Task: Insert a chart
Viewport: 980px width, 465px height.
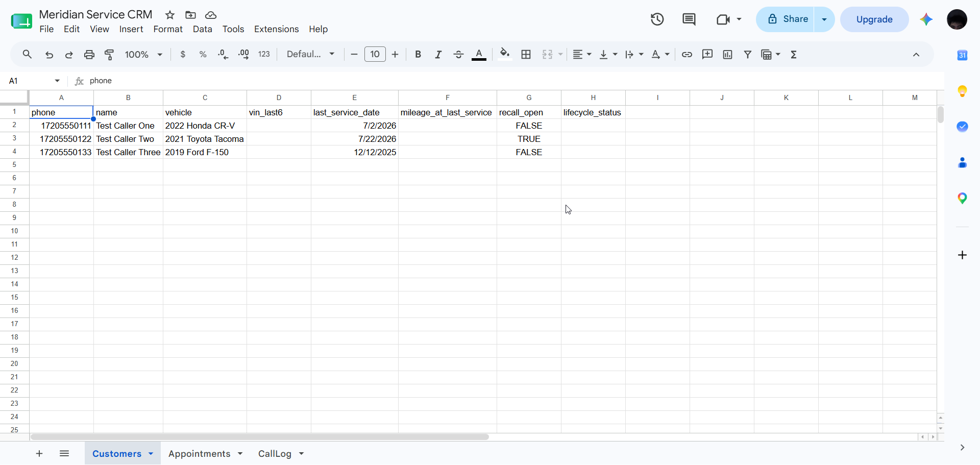Action: point(728,54)
